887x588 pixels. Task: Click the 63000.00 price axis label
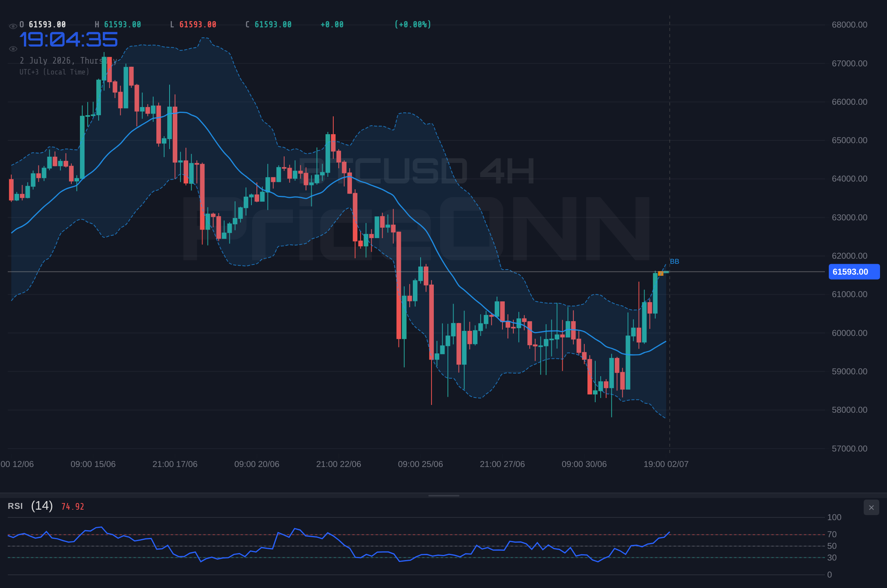pyautogui.click(x=849, y=218)
